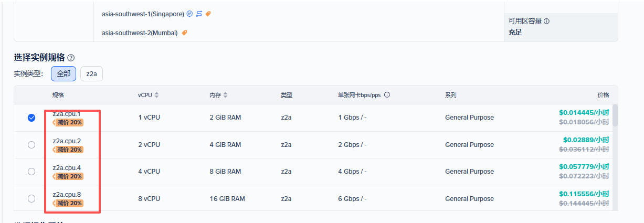Click the instance table vertical scrollbar
This screenshot has width=644, height=223.
point(615,115)
